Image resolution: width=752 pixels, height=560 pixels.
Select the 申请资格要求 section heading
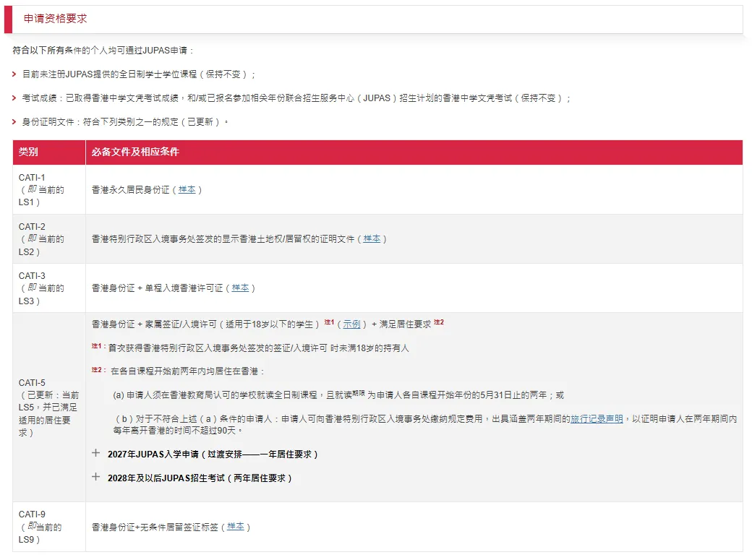click(x=55, y=19)
